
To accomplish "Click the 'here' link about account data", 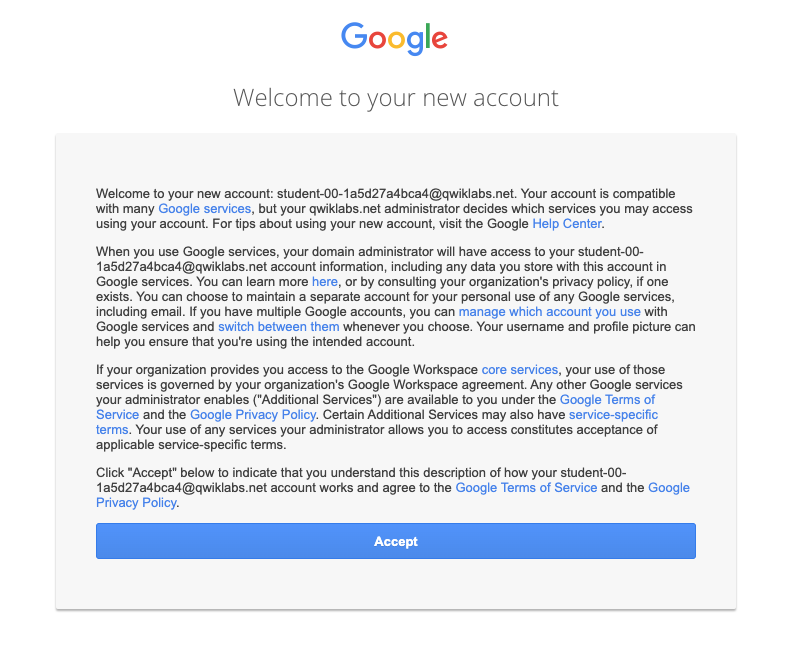I will (x=325, y=282).
